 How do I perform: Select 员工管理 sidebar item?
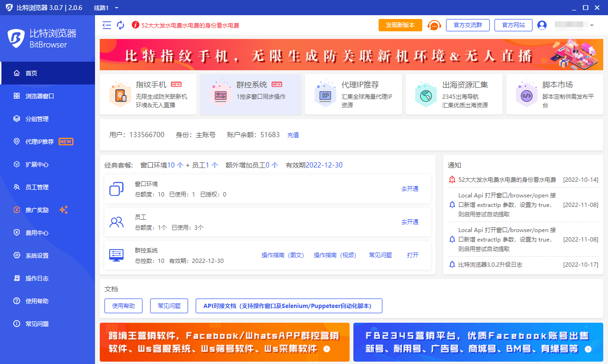[x=37, y=187]
